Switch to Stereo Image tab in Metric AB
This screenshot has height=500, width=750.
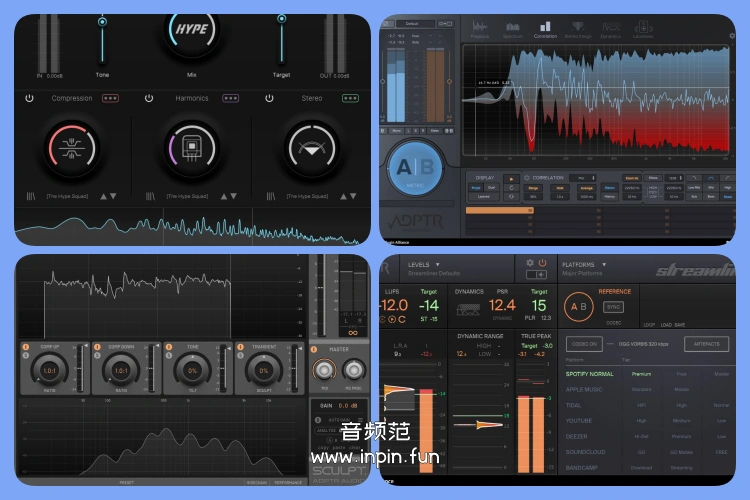pos(578,29)
